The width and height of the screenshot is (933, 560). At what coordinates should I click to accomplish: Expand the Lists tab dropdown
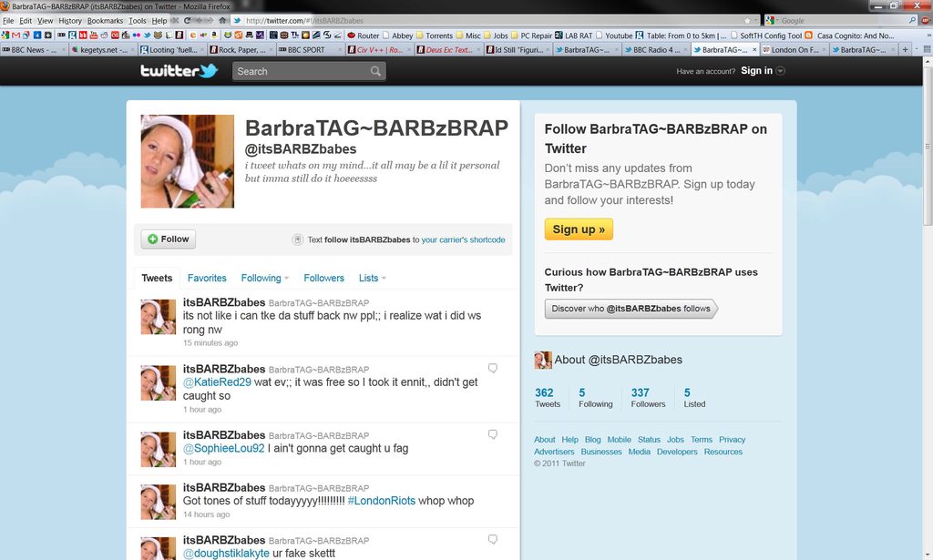pyautogui.click(x=384, y=279)
